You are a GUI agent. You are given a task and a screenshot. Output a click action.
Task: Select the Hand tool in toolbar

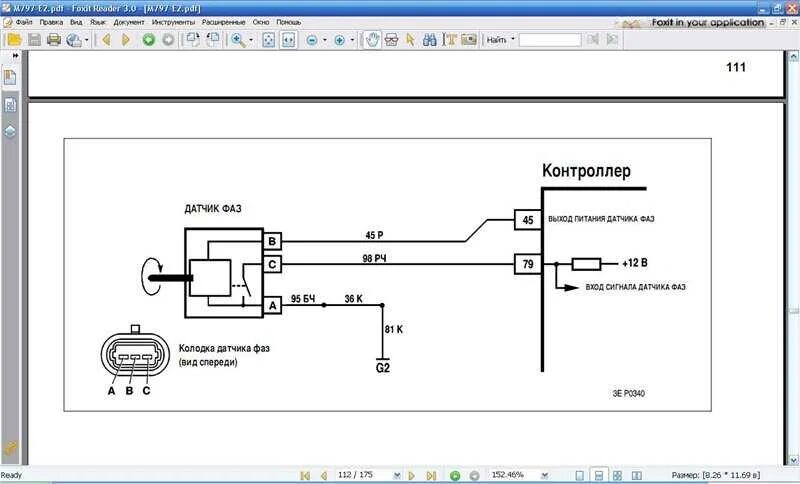tap(371, 40)
